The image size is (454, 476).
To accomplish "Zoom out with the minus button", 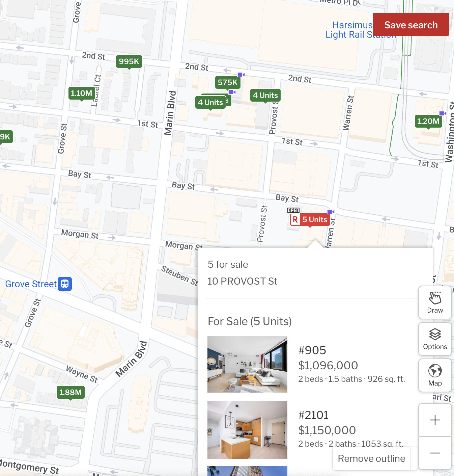I will [435, 453].
